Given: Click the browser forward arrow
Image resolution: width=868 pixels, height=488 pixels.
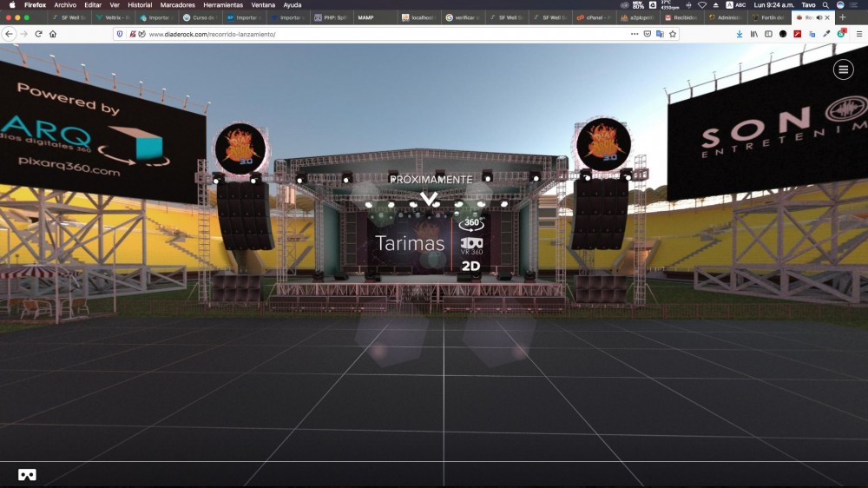Looking at the screenshot, I should (23, 34).
